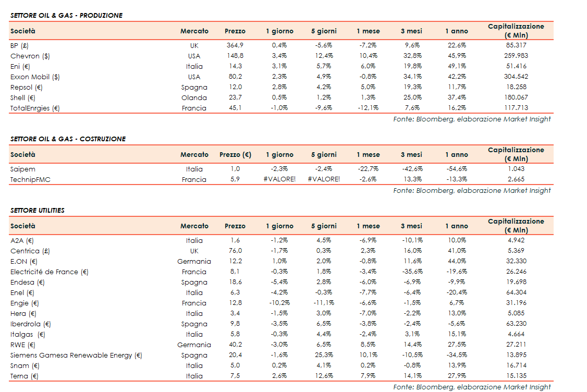Click the 'SETTORE OIL & GAS - COSTRUZIONE' heading
The width and height of the screenshot is (587, 392).
68,139
